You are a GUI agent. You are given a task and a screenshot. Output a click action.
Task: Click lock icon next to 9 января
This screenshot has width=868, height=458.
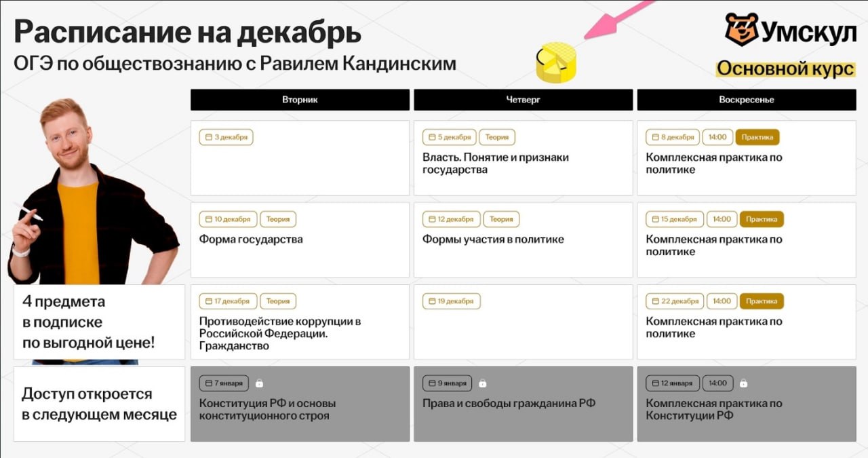pyautogui.click(x=482, y=383)
